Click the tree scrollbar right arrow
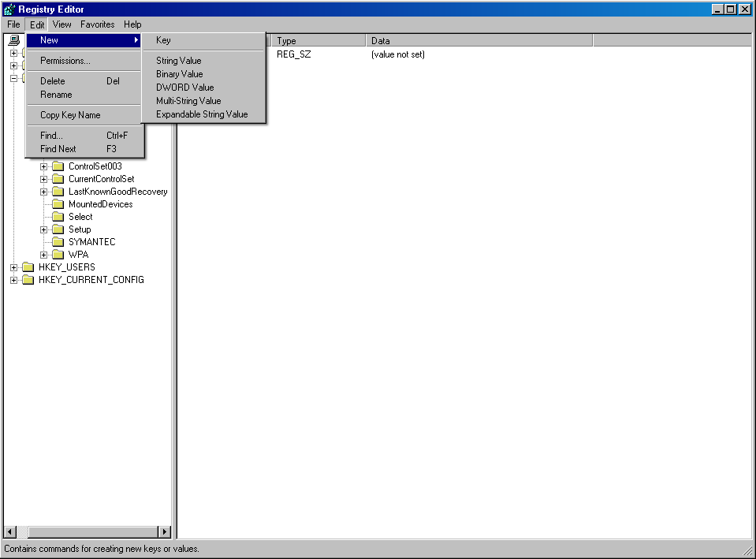 pyautogui.click(x=165, y=532)
